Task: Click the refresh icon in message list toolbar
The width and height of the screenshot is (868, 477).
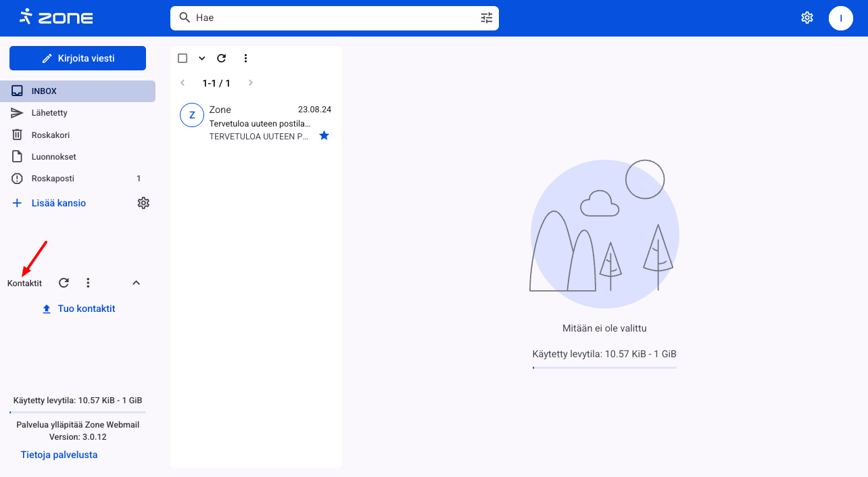Action: (221, 58)
